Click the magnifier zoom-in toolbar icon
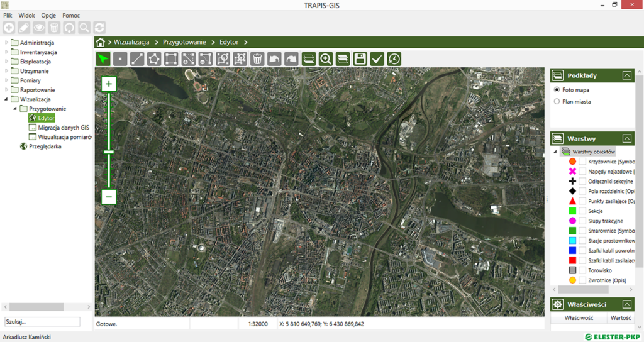The height and width of the screenshot is (342, 644). (325, 59)
